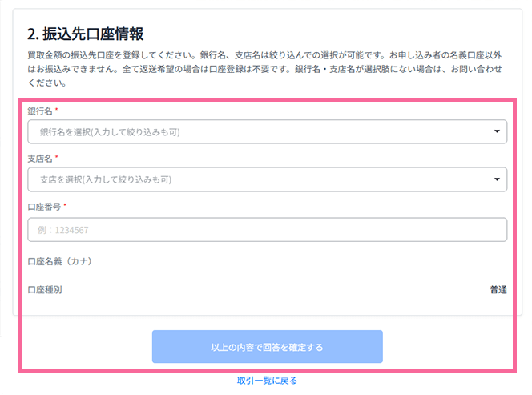The image size is (532, 395).
Task: Click the red asterisk beside 銀行名
Action: (57, 110)
